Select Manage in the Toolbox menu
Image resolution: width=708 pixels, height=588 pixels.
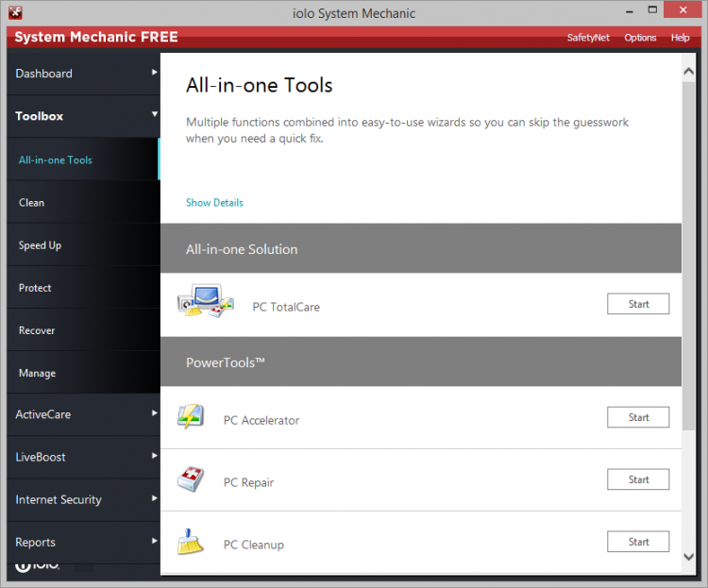[83, 373]
